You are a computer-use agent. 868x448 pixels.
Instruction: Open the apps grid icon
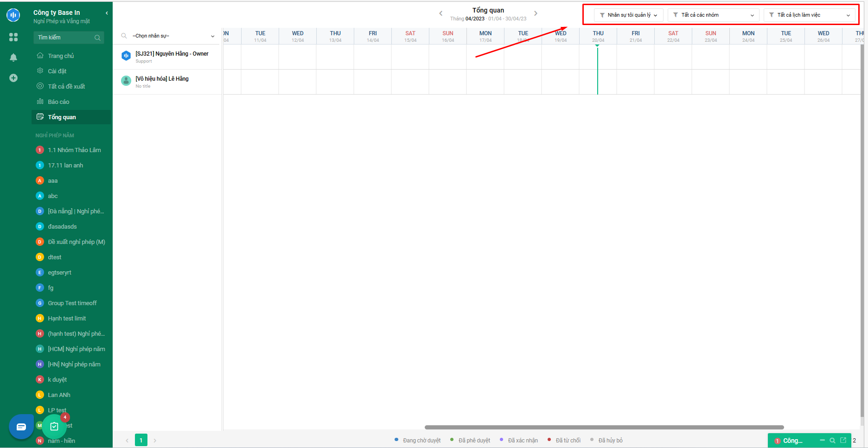pos(13,37)
